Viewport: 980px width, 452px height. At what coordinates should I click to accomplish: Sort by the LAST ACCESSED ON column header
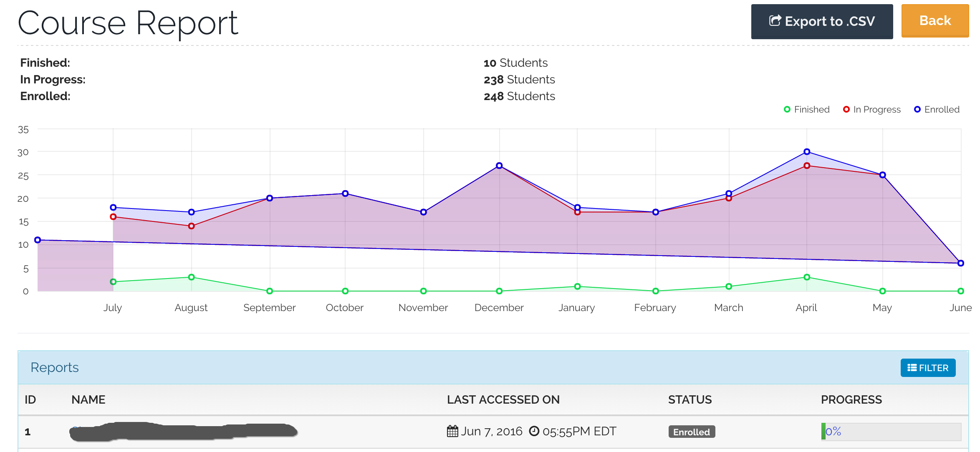(x=503, y=399)
